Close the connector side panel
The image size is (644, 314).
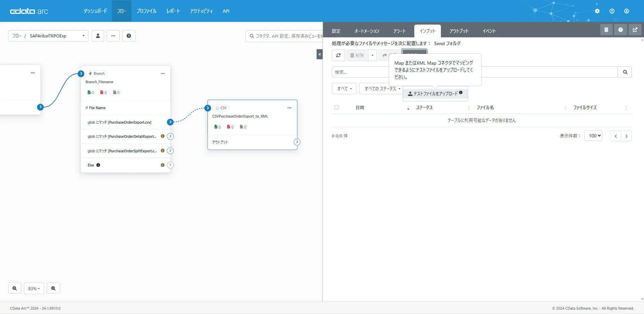[320, 54]
